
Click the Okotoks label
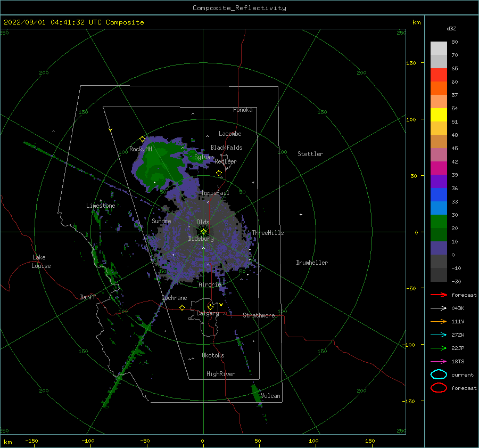(213, 355)
